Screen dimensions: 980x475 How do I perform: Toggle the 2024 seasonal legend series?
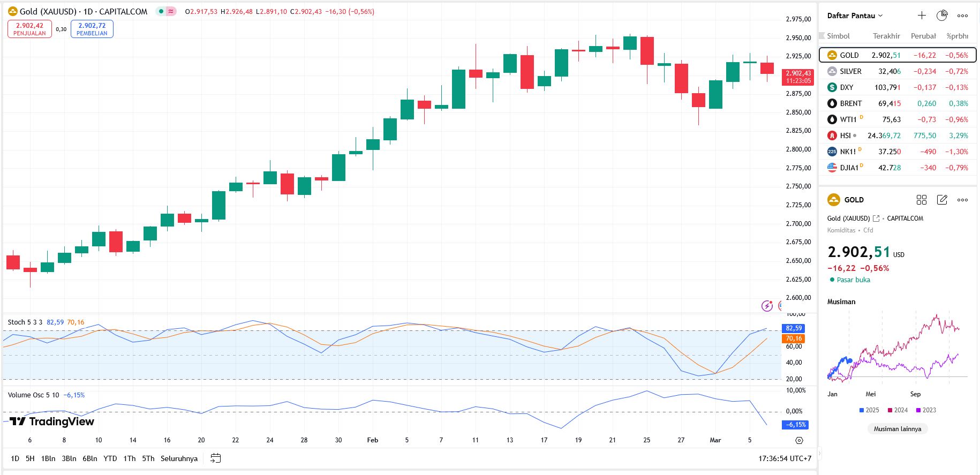point(897,410)
